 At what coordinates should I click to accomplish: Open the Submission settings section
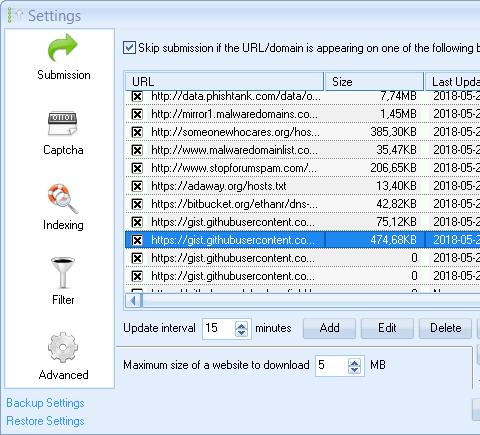[x=63, y=57]
